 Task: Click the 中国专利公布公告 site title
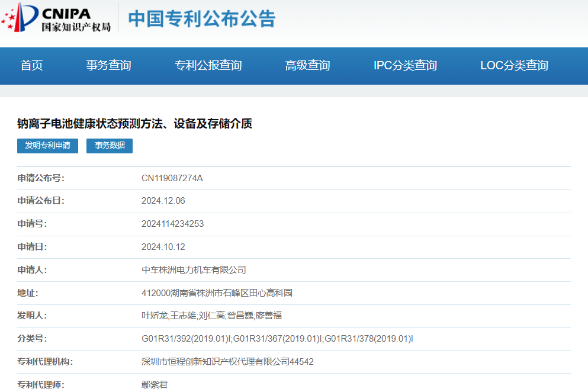[202, 19]
